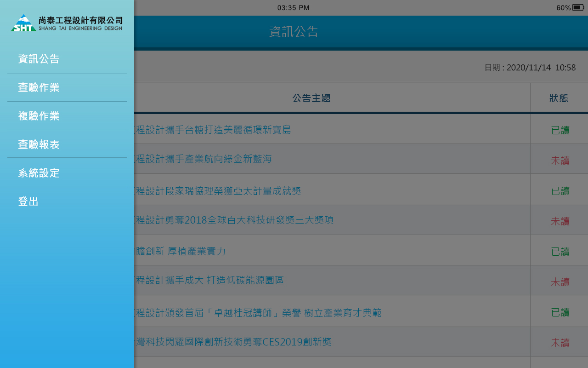Go to 查驗報表 menu entry
The height and width of the screenshot is (368, 588).
(39, 144)
